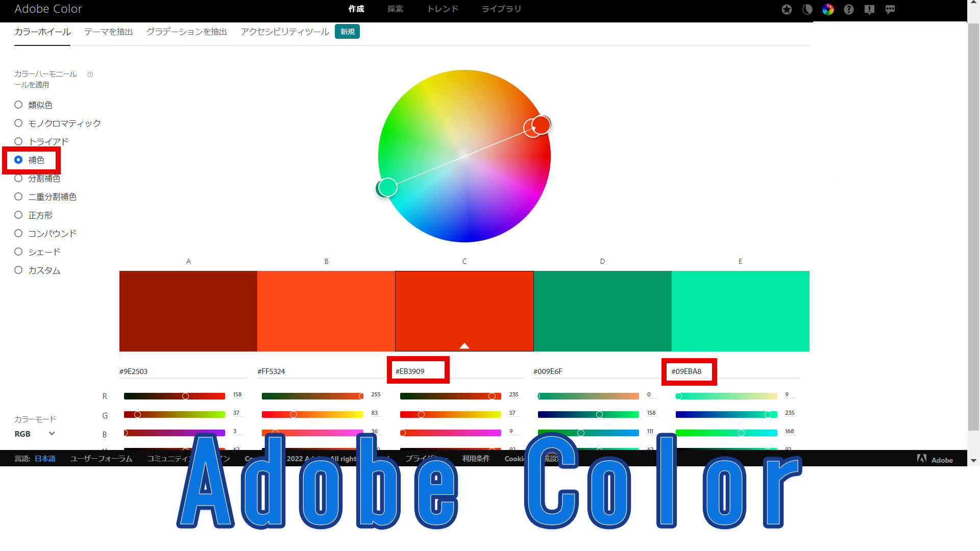Select the 補色 harmony rule
Screen dimensions: 980x551
(x=30, y=160)
